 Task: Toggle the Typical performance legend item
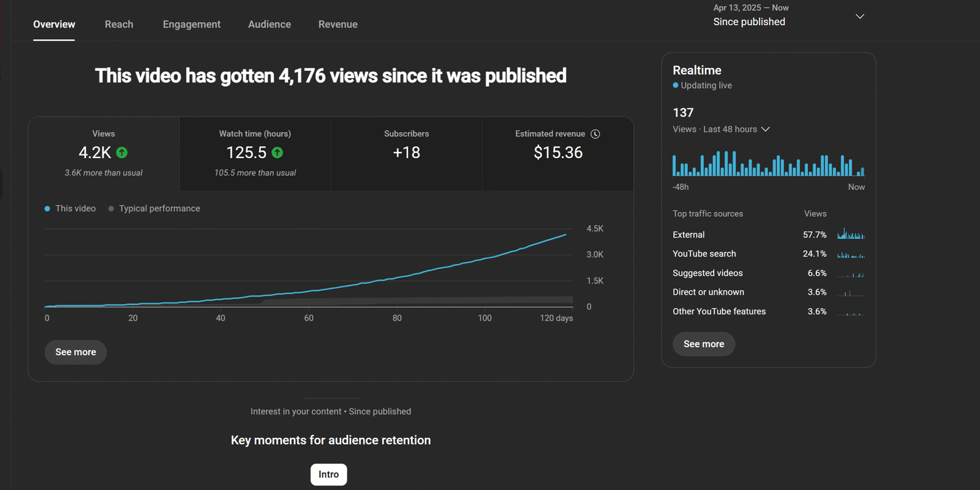click(154, 209)
